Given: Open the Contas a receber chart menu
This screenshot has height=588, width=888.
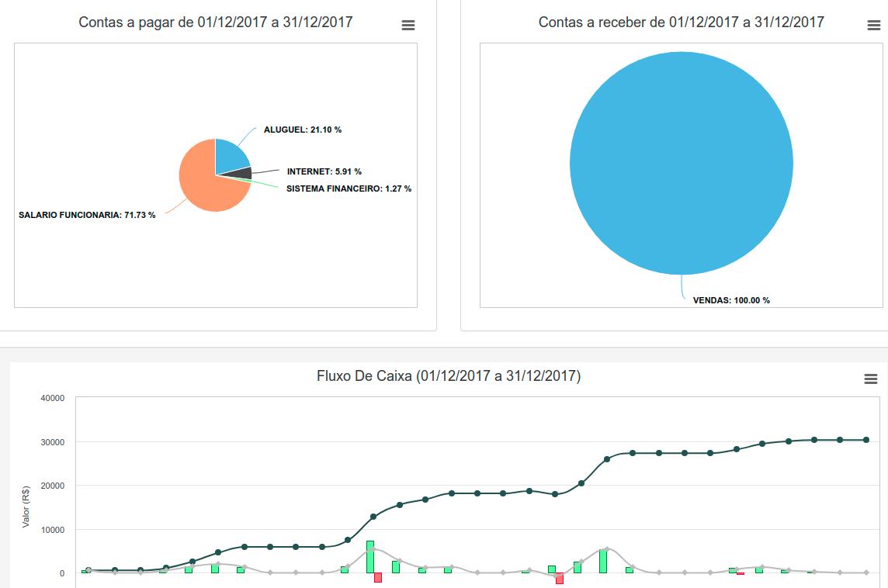Looking at the screenshot, I should point(873,25).
